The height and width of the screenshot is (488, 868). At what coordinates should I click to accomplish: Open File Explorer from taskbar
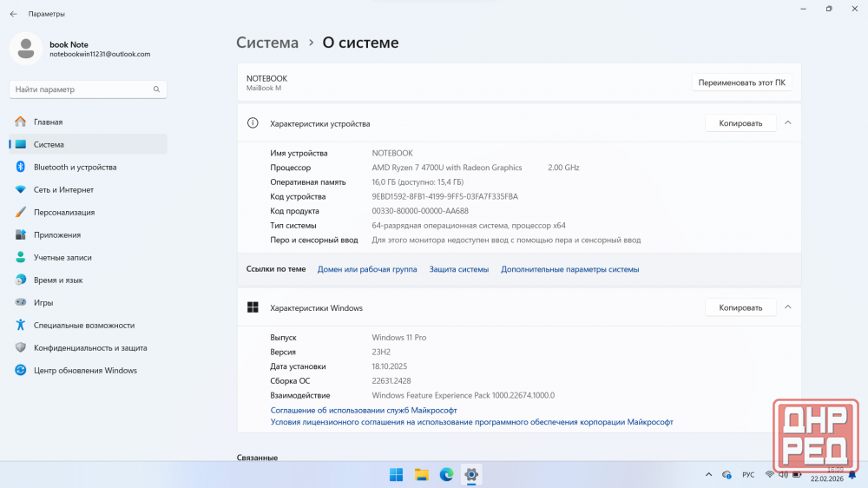(421, 474)
